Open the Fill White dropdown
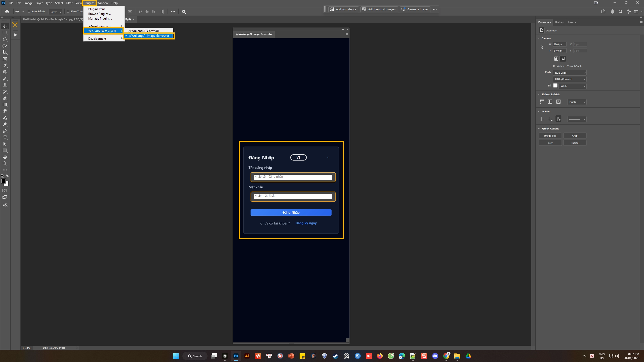 point(573,86)
